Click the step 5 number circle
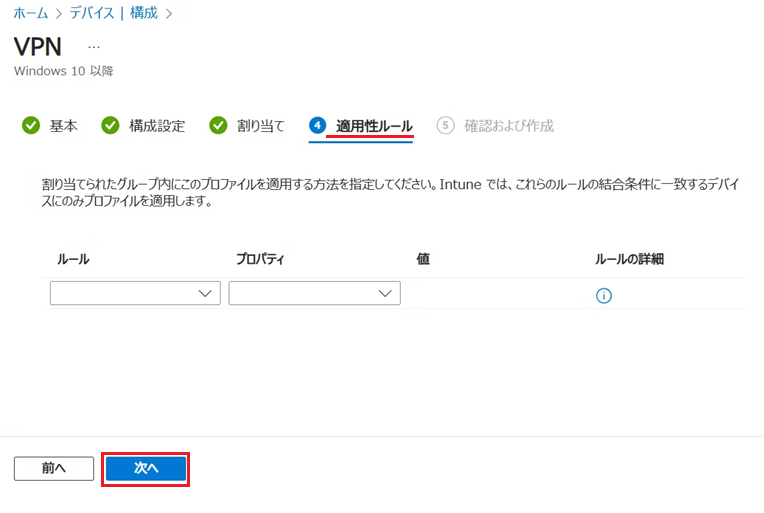The height and width of the screenshot is (513, 764). click(445, 126)
